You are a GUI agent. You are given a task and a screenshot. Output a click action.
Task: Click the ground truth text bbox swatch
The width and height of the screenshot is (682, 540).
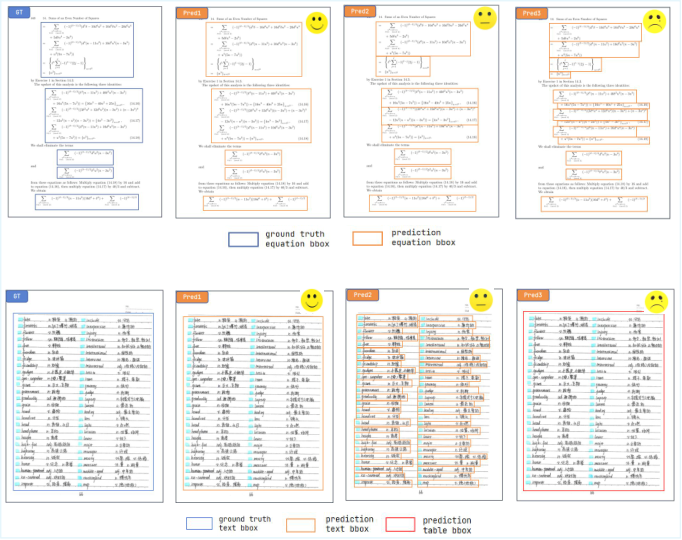point(199,523)
